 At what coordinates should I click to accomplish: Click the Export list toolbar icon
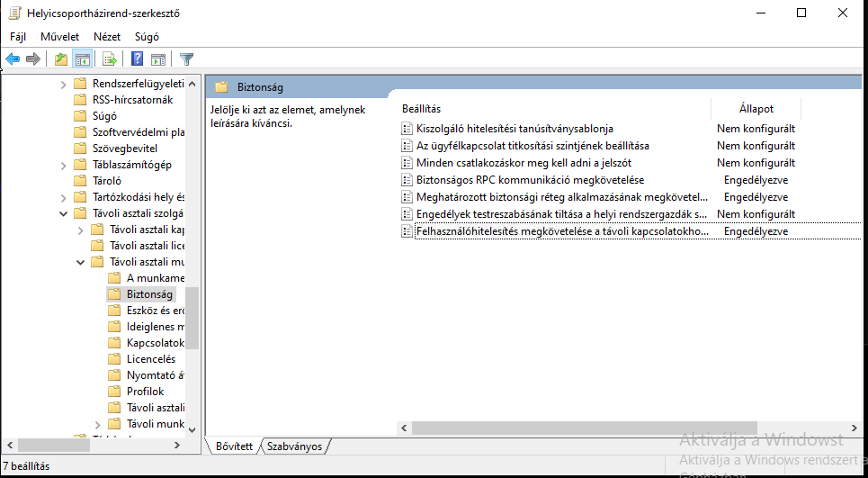tap(110, 59)
